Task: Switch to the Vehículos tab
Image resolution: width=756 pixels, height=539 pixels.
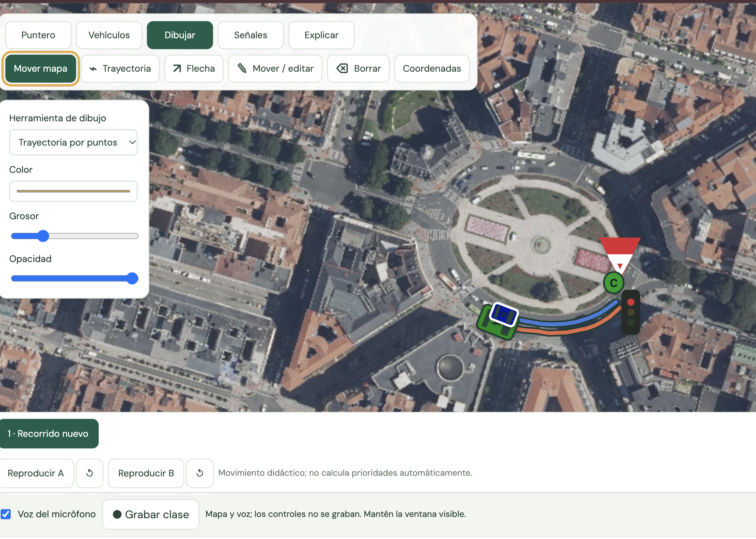Action: pyautogui.click(x=109, y=35)
